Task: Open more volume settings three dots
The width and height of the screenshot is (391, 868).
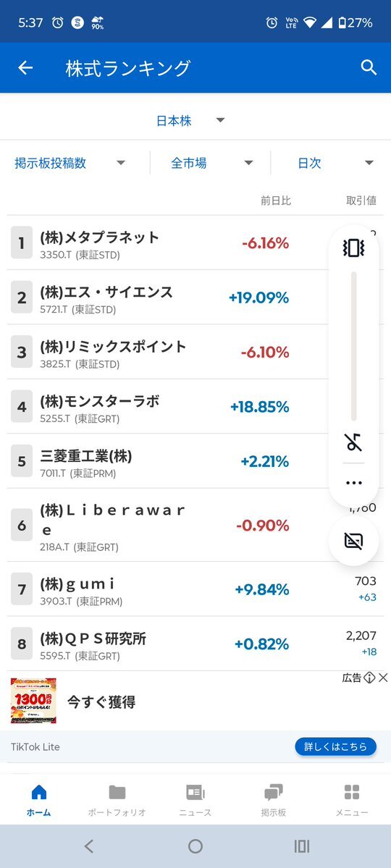Action: (x=353, y=483)
